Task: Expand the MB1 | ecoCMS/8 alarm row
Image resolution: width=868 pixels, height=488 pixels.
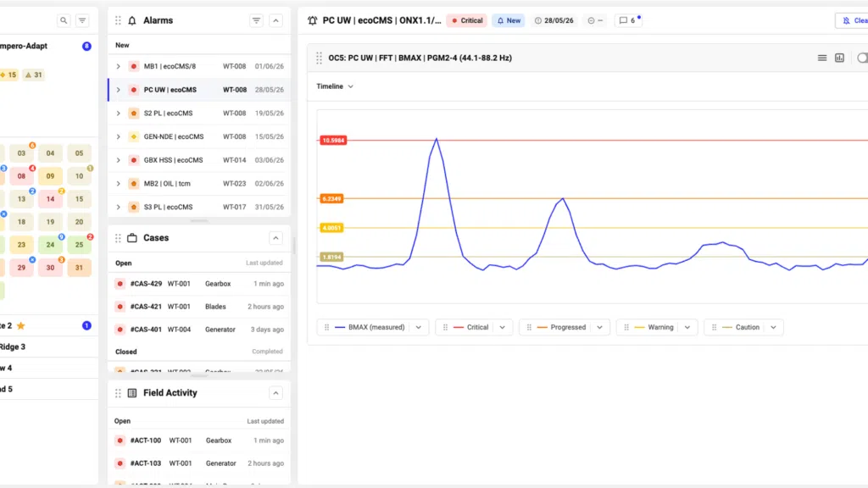Action: [x=118, y=66]
